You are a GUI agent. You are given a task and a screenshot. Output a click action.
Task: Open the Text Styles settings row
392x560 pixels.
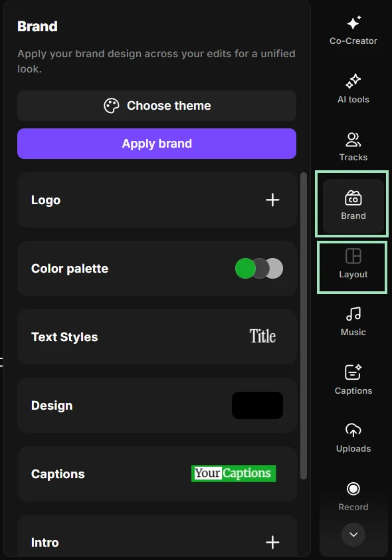[157, 337]
